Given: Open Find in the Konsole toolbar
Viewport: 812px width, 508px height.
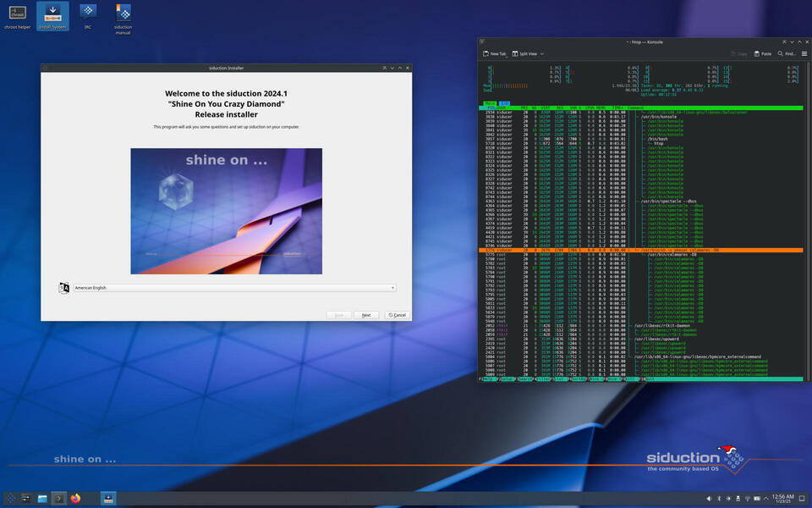Looking at the screenshot, I should (x=786, y=54).
